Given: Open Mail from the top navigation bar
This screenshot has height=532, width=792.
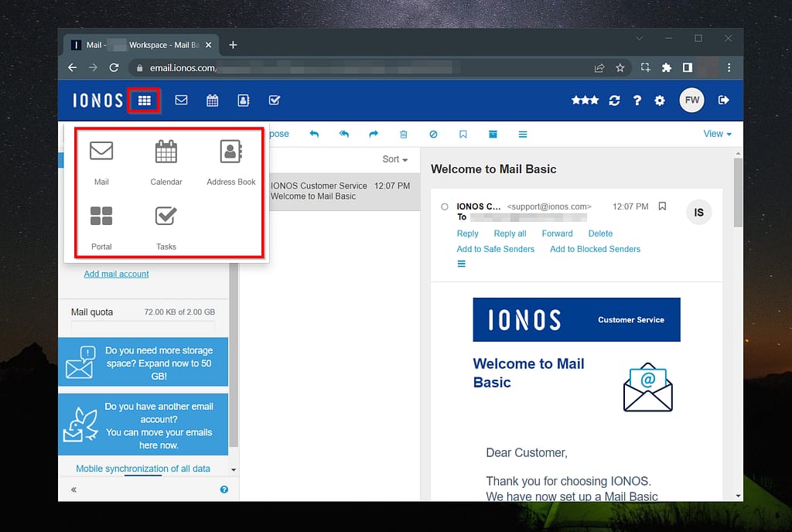Looking at the screenshot, I should click(181, 100).
